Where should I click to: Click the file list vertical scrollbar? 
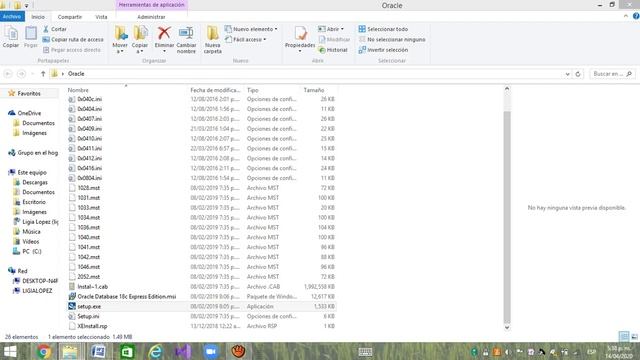click(x=507, y=216)
